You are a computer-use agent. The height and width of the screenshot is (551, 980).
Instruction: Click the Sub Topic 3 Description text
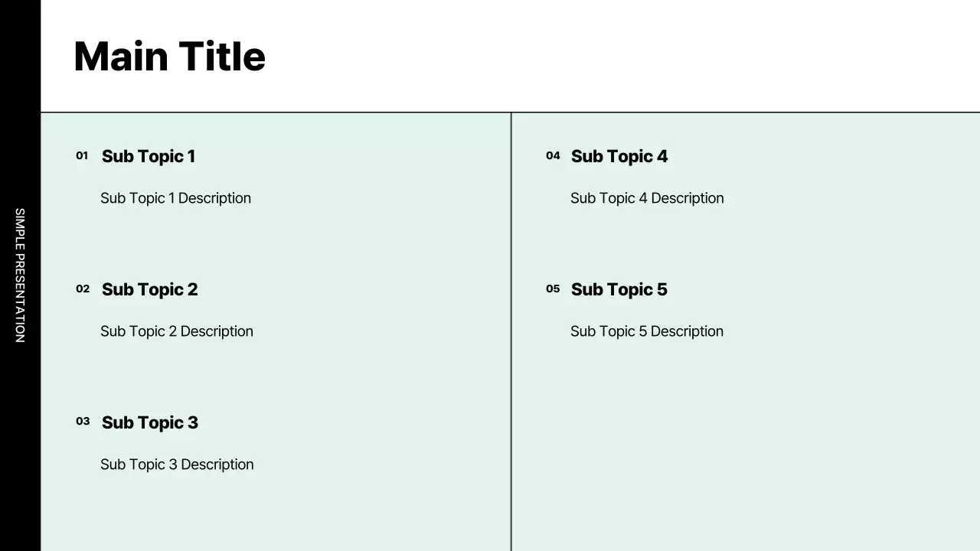pyautogui.click(x=177, y=465)
